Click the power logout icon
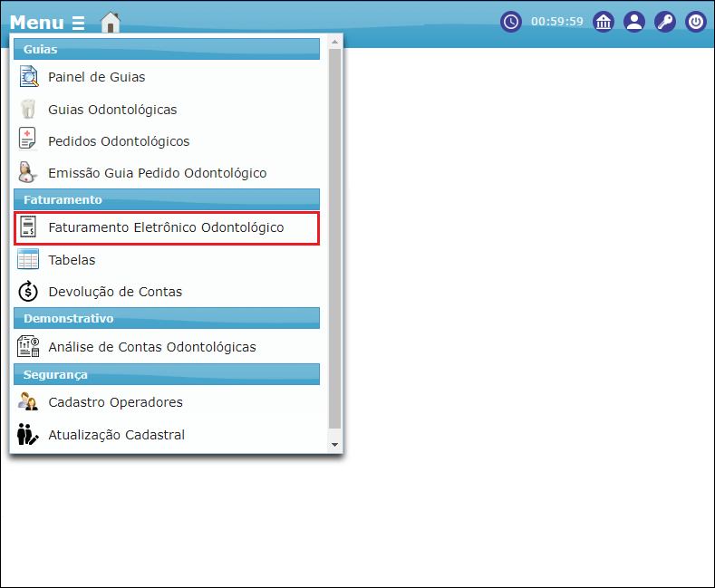This screenshot has height=588, width=715. 696,22
